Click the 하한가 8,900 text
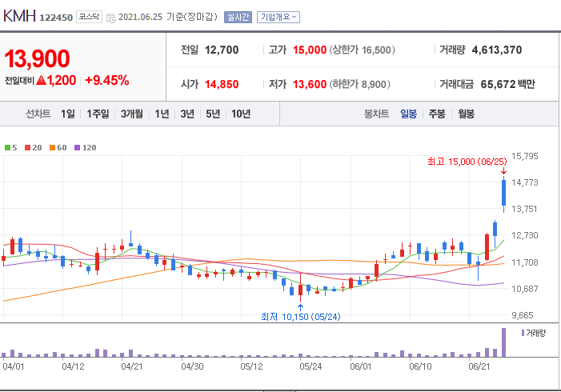Viewport: 561px width, 392px height. 359,85
